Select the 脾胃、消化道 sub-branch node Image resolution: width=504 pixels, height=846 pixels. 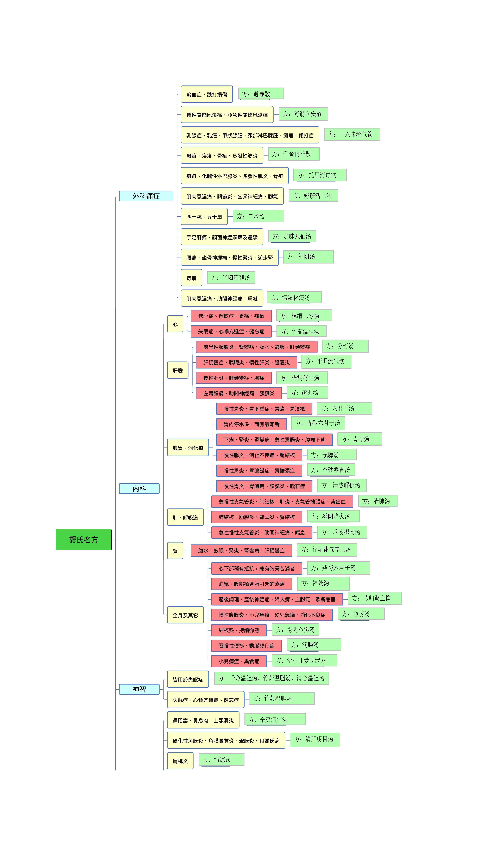pyautogui.click(x=188, y=447)
